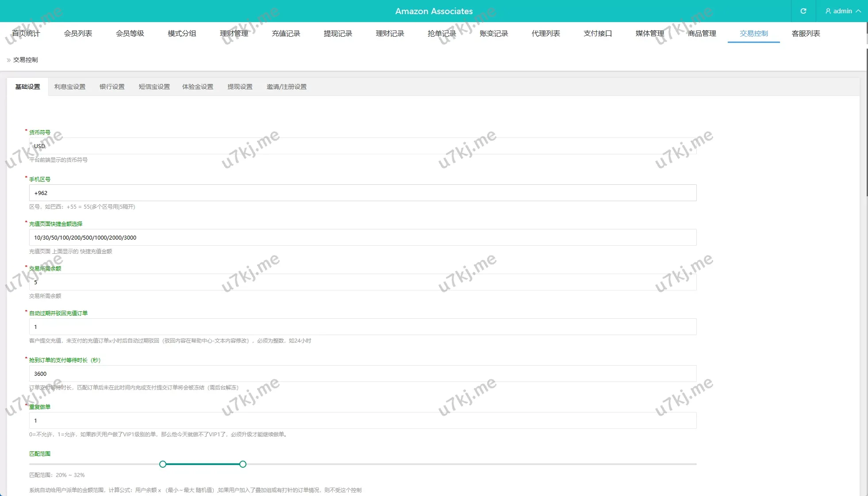Go to 支付接口 page
Image resolution: width=868 pixels, height=496 pixels.
coord(597,34)
